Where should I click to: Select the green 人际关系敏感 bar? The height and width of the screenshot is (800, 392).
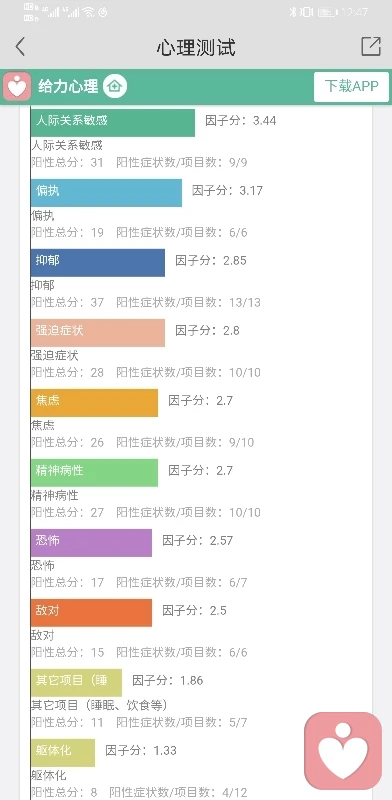[113, 122]
